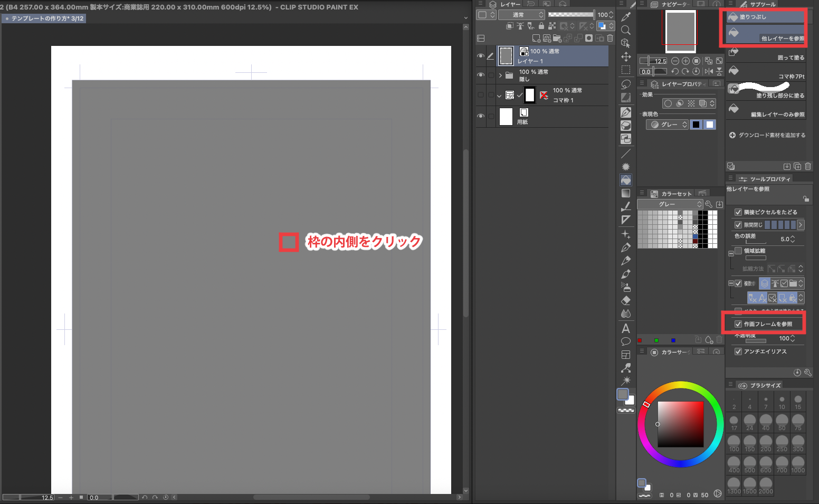
Task: Create a new raster layer via icon
Action: pos(536,38)
